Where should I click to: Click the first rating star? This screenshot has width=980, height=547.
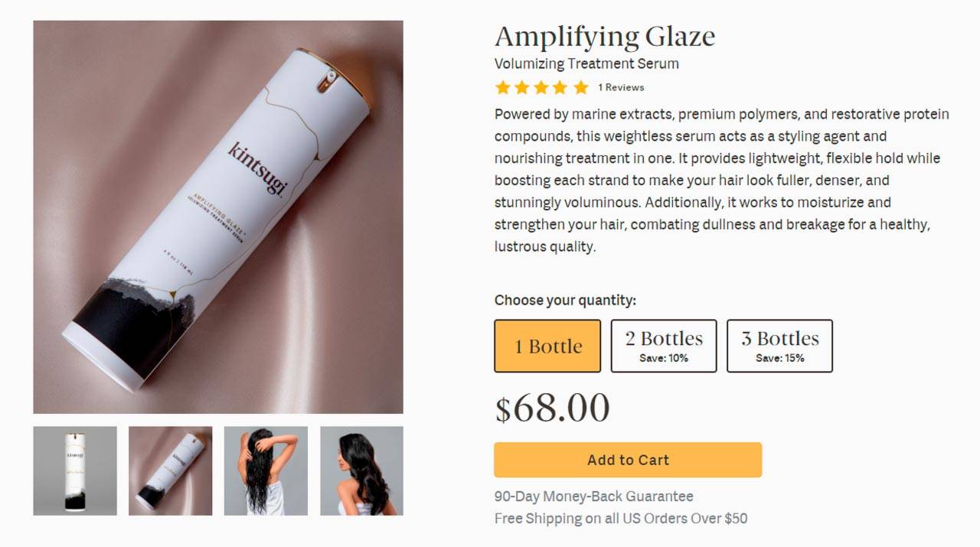(502, 87)
